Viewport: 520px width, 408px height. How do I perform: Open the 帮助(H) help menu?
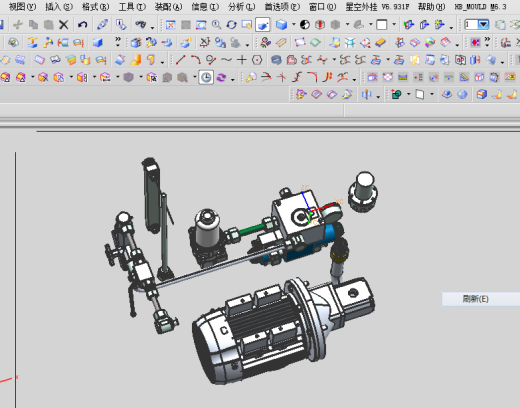click(431, 6)
